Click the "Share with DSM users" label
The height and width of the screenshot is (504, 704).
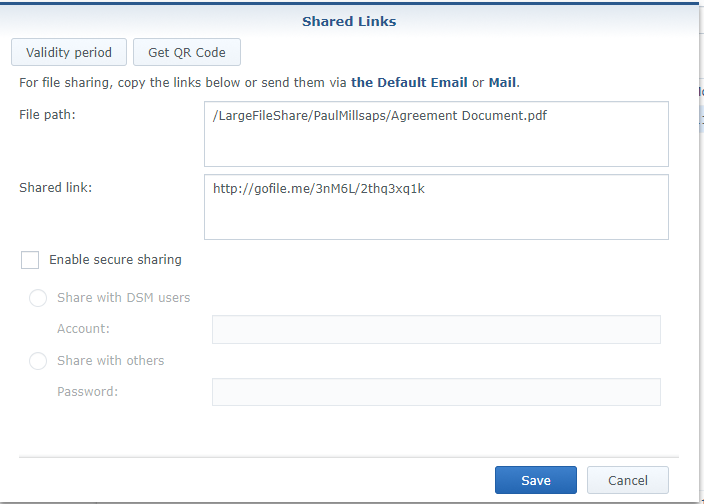pos(123,298)
